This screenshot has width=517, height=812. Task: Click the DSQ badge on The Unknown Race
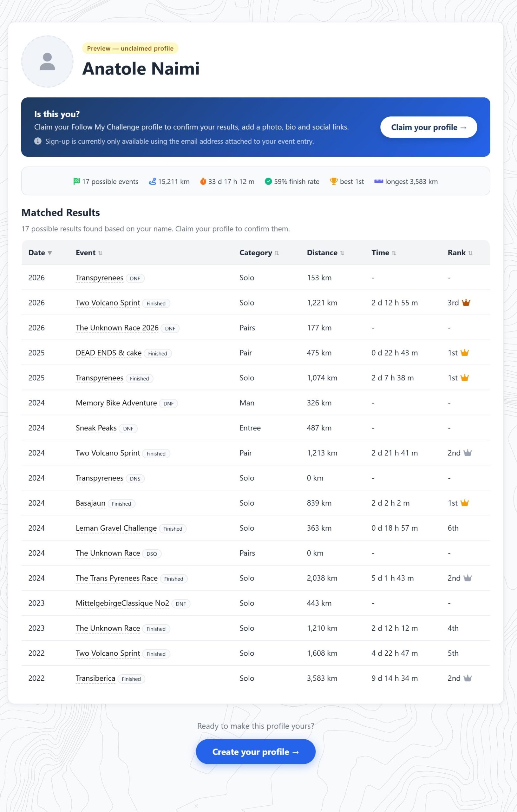tap(152, 554)
